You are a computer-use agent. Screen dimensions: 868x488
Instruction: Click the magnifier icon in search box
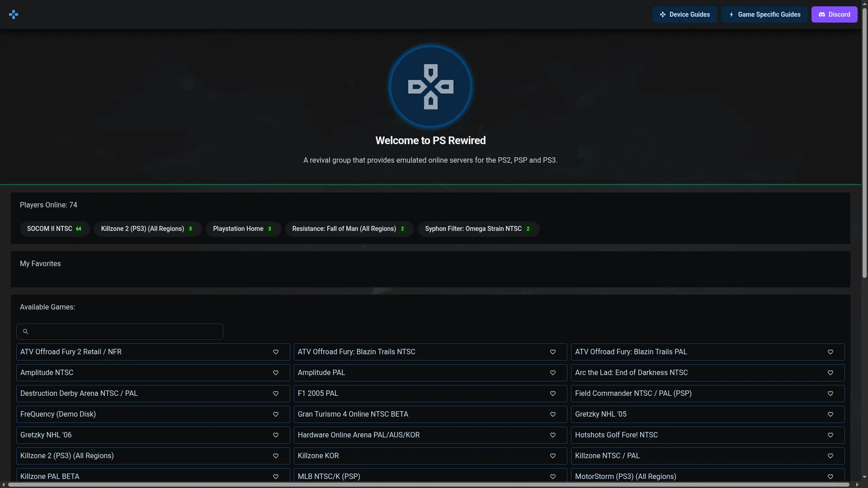(26, 332)
